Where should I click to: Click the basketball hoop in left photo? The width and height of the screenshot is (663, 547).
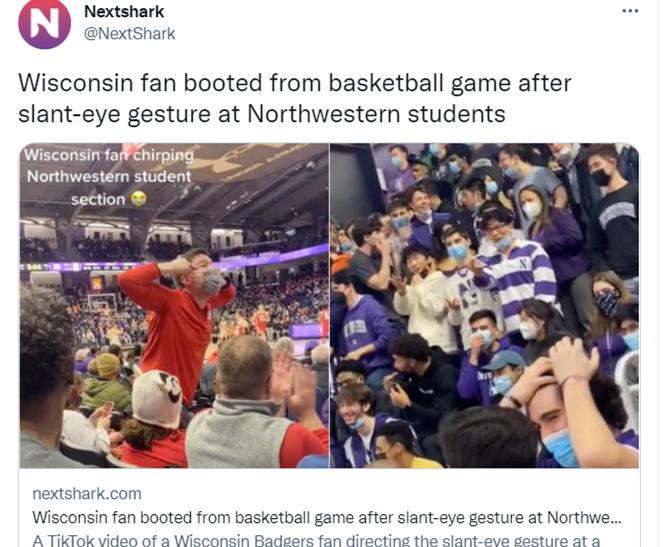click(102, 301)
